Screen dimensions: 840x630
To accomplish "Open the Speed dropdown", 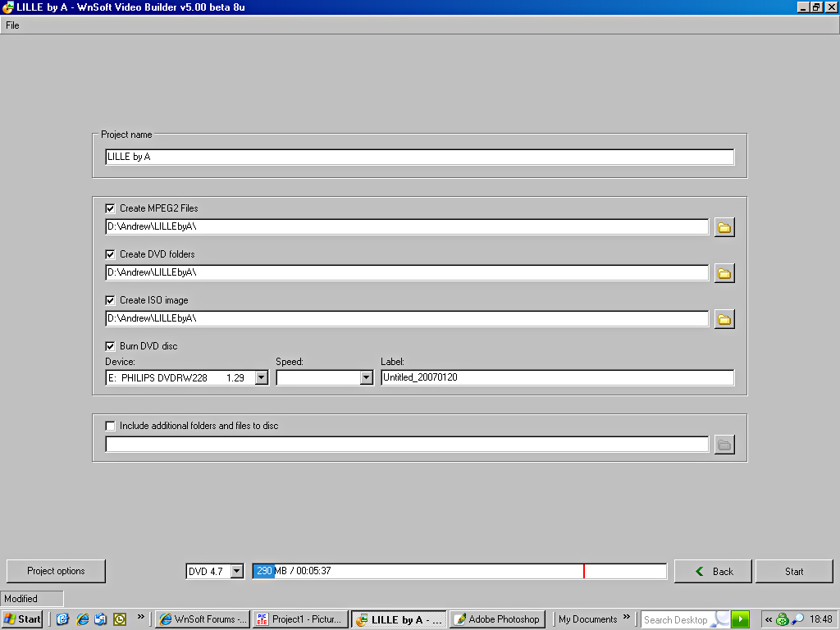I will tap(366, 377).
